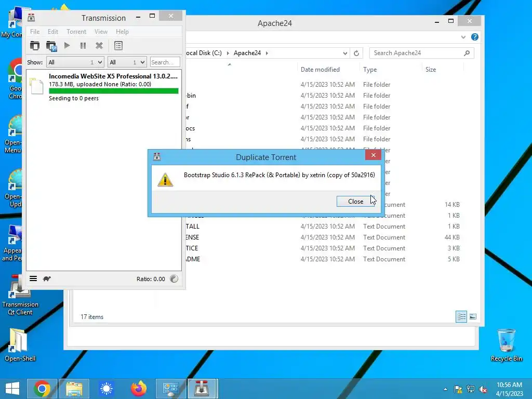This screenshot has height=399, width=532.
Task: Switch Explorer to details view icon
Action: click(461, 316)
